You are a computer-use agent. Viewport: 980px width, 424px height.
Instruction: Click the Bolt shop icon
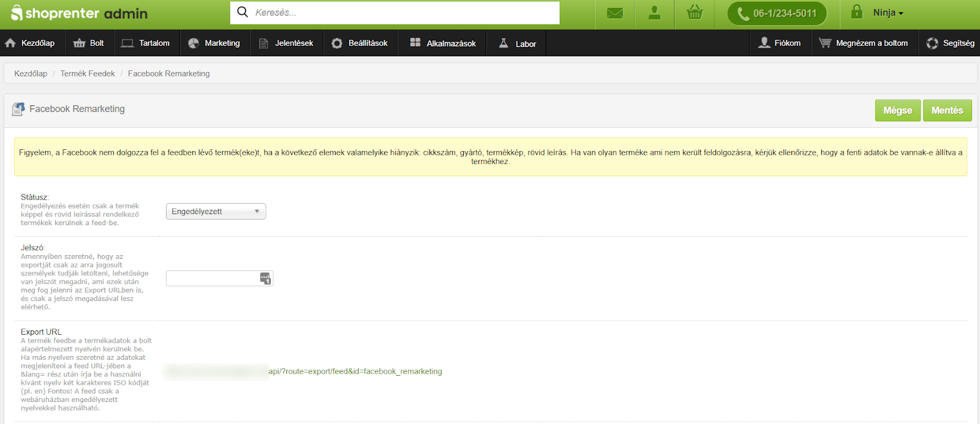(x=79, y=43)
